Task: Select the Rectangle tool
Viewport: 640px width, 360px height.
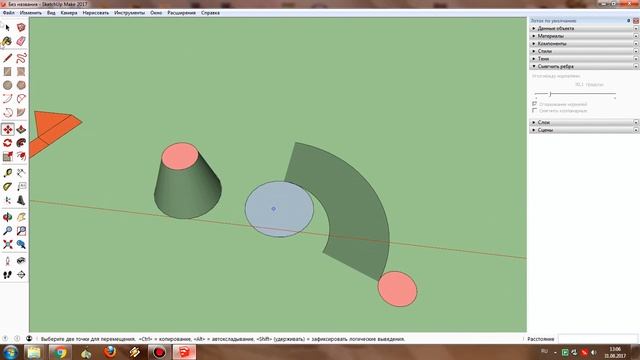Action: tap(7, 71)
